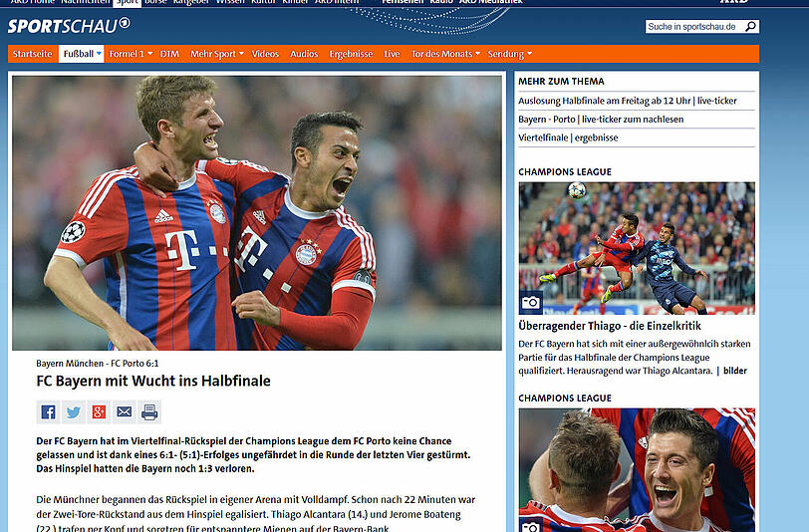The height and width of the screenshot is (532, 809).
Task: Click the Sportschau logo
Action: [69, 26]
